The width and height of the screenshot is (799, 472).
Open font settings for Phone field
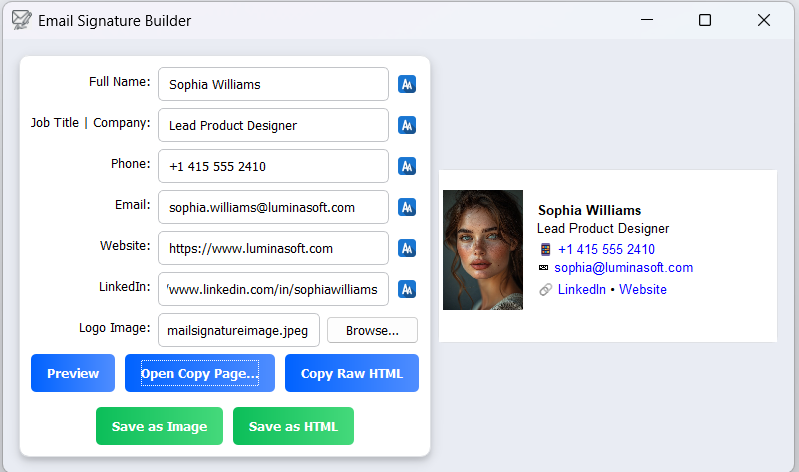407,166
